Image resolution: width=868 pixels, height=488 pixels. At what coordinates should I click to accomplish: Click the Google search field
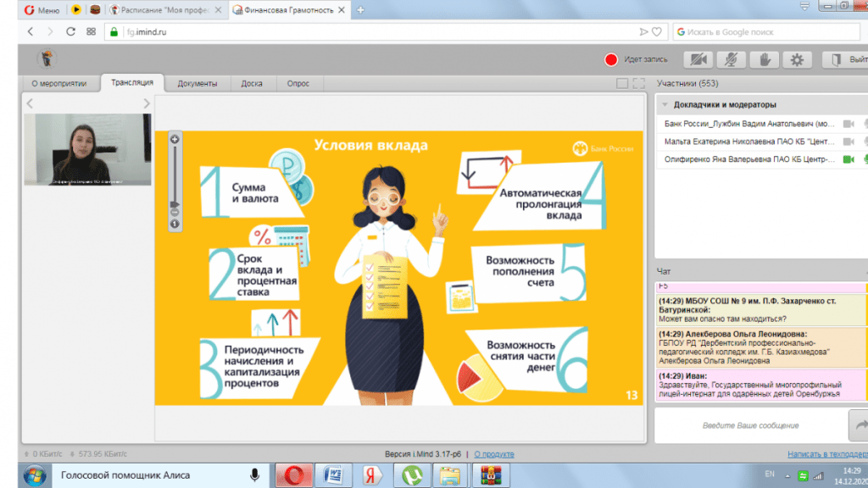pyautogui.click(x=766, y=32)
